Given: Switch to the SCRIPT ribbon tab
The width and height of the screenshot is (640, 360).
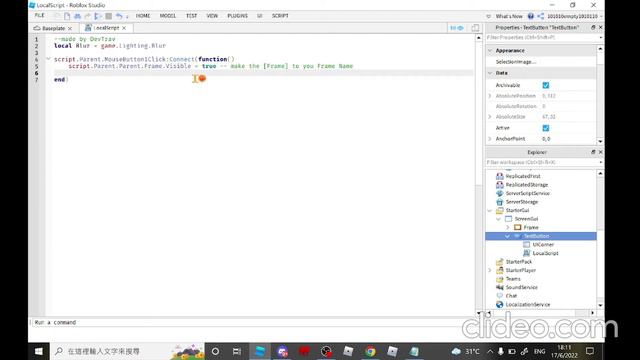Looking at the screenshot, I should click(x=280, y=16).
